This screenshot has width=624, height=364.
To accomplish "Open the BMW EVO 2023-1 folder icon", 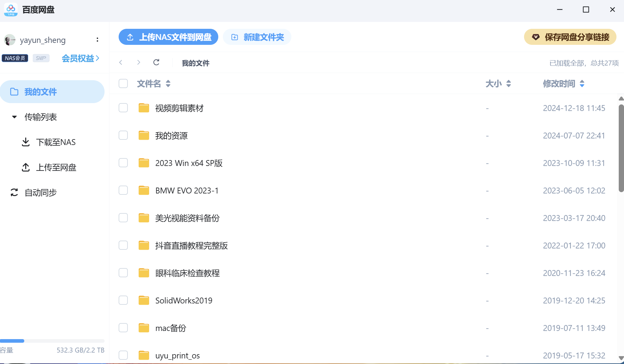I will [x=144, y=190].
